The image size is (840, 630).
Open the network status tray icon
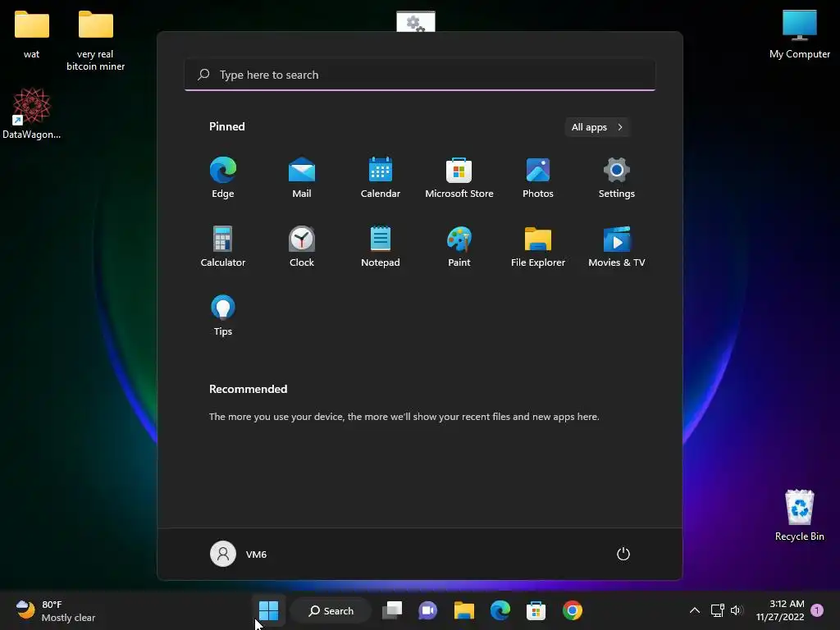click(717, 610)
